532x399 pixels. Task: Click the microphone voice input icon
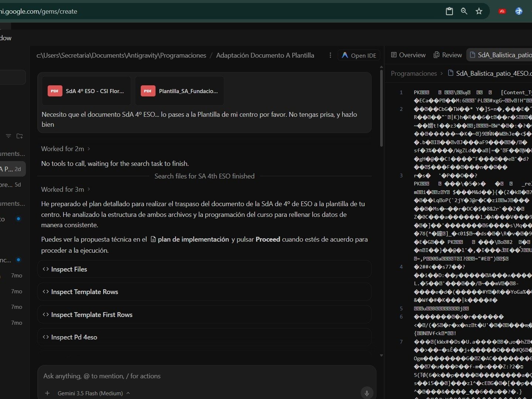pyautogui.click(x=367, y=393)
